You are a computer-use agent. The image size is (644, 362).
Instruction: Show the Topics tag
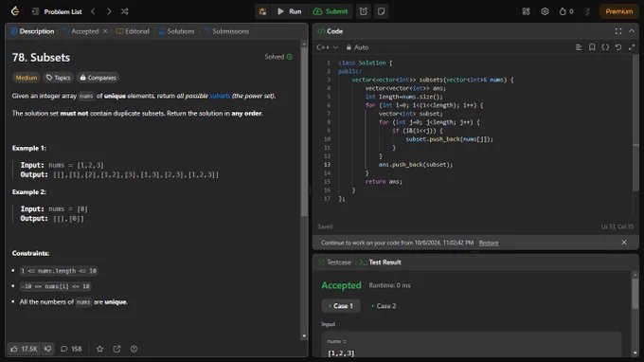(x=59, y=78)
